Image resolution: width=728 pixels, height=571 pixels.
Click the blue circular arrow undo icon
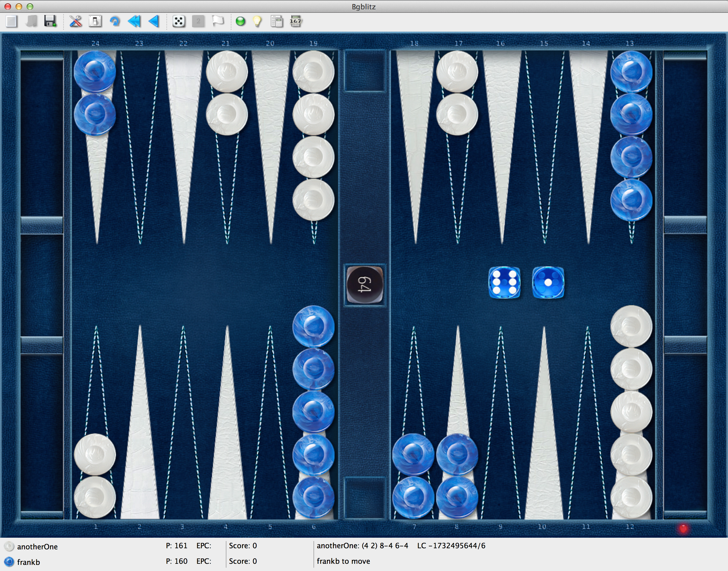(x=115, y=21)
